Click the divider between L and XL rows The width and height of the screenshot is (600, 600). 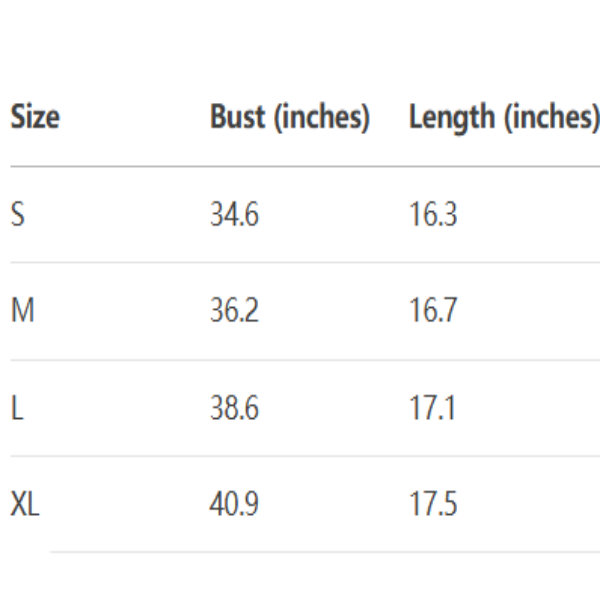coord(300,456)
